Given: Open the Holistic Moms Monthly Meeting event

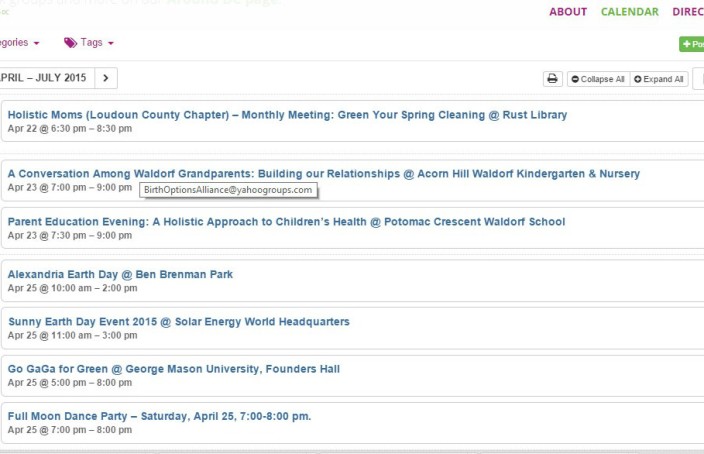Looking at the screenshot, I should [287, 115].
